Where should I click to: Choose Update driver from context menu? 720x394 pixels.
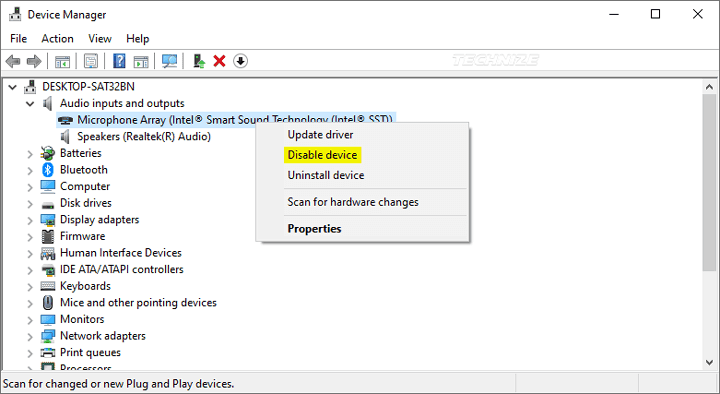(x=320, y=135)
